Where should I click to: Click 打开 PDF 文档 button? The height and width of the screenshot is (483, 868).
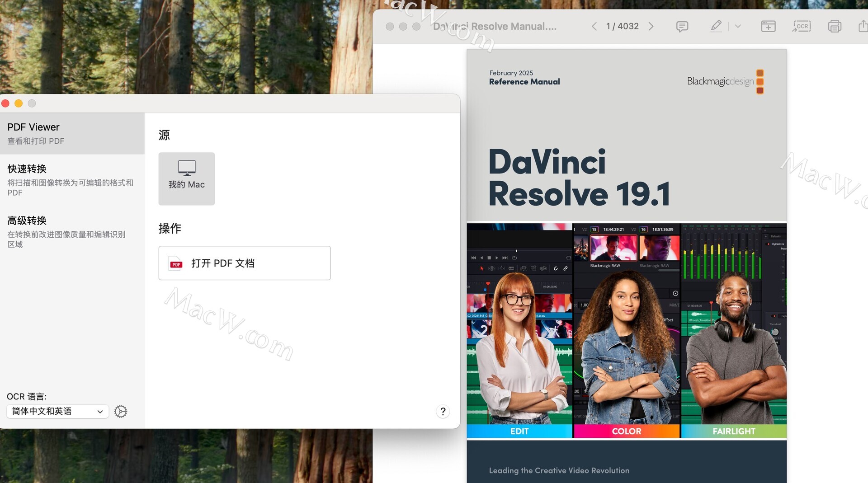click(x=244, y=263)
